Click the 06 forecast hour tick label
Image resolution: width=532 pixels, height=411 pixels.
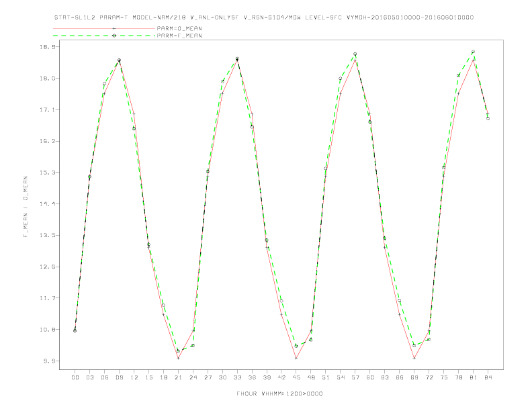click(105, 377)
